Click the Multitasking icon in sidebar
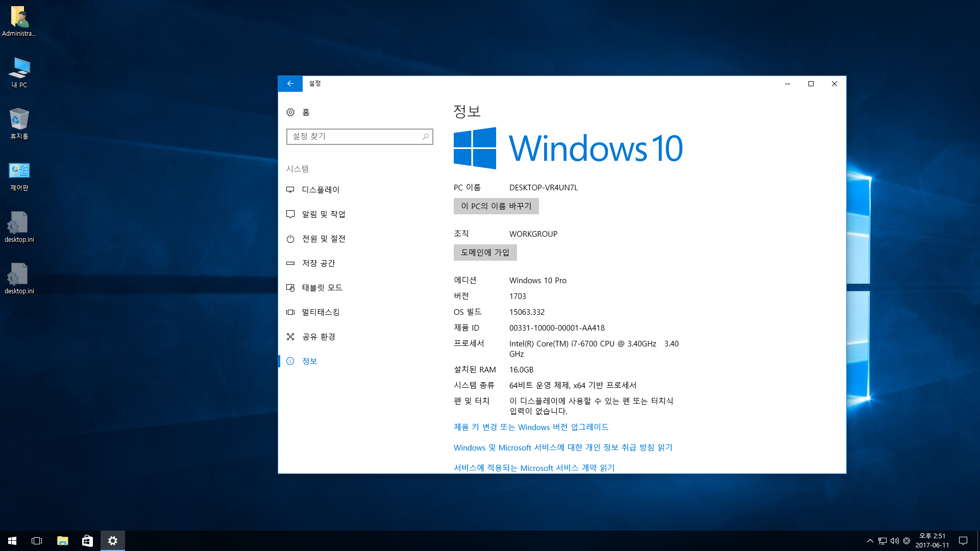 click(290, 312)
